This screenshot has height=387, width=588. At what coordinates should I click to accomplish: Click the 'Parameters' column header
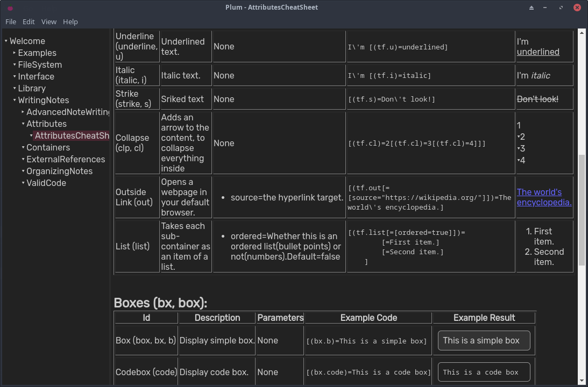click(280, 318)
